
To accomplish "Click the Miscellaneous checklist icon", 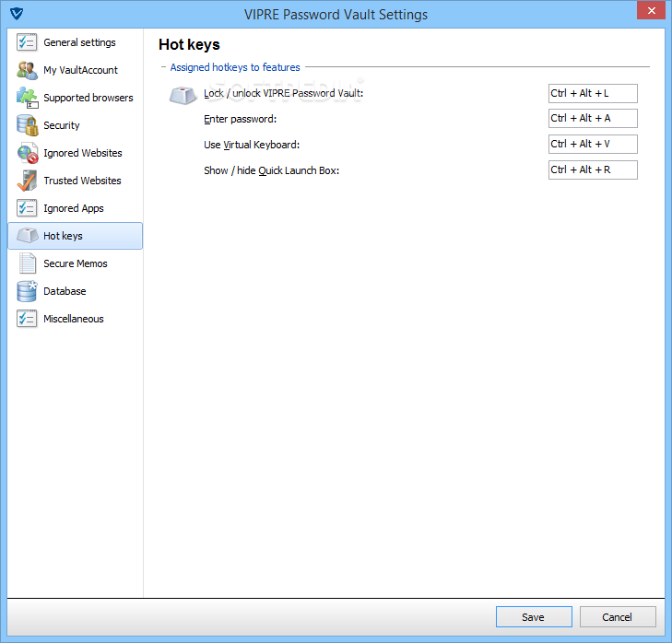I will tap(27, 319).
